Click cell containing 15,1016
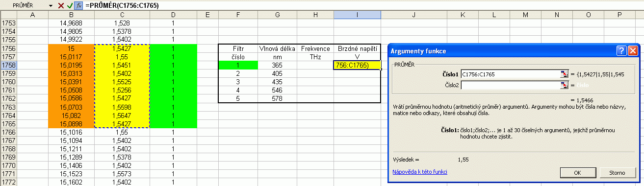Viewport: 644px width, 186px height. 71,132
